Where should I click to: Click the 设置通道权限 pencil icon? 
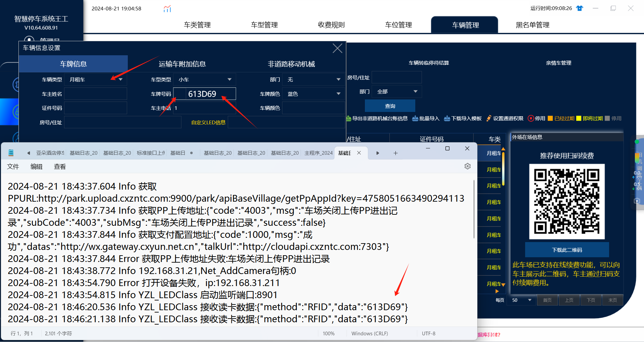click(x=489, y=118)
